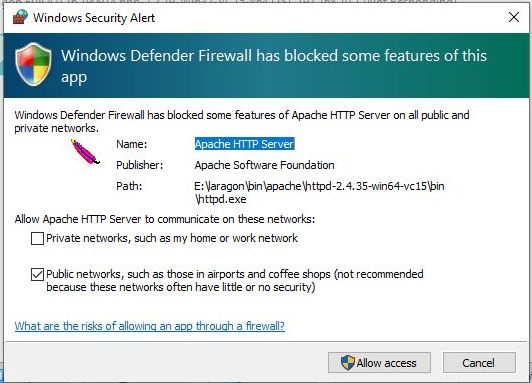Close the Windows Security Alert window
532x383 pixels.
click(514, 17)
